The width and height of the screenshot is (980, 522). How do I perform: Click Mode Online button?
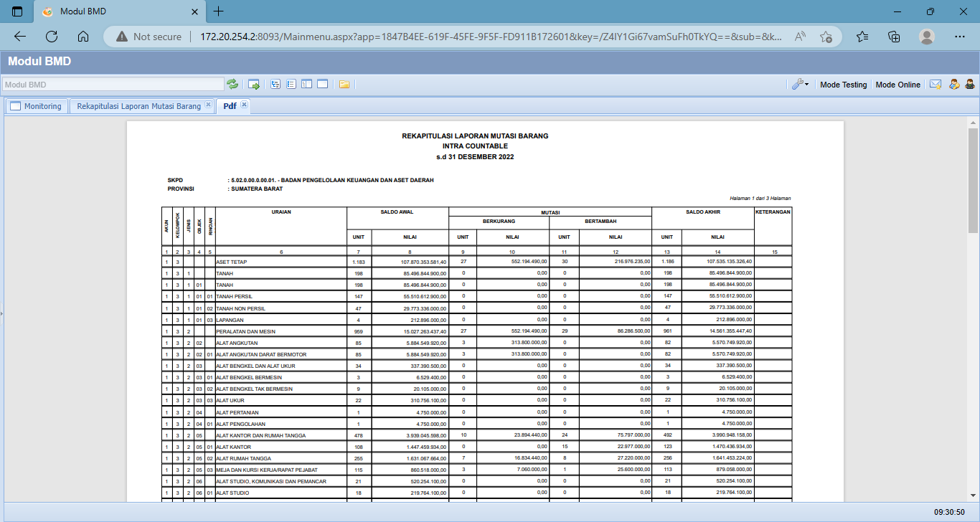point(897,85)
